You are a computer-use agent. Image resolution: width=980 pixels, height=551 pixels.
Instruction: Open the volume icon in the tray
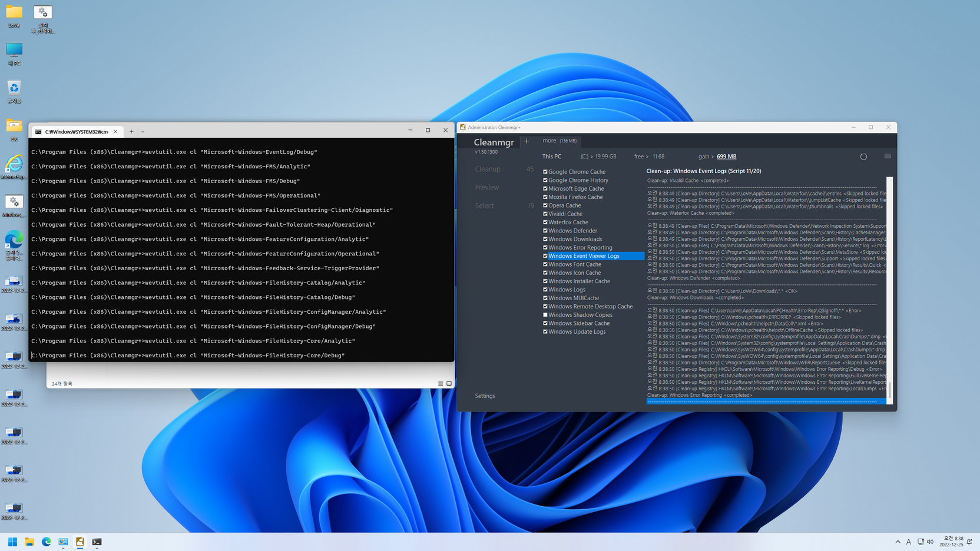click(x=931, y=542)
